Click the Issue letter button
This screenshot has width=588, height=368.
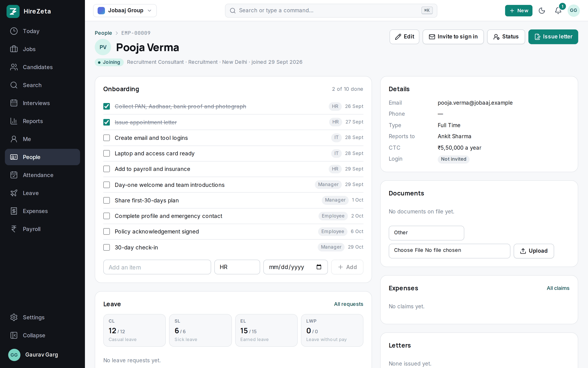(553, 37)
